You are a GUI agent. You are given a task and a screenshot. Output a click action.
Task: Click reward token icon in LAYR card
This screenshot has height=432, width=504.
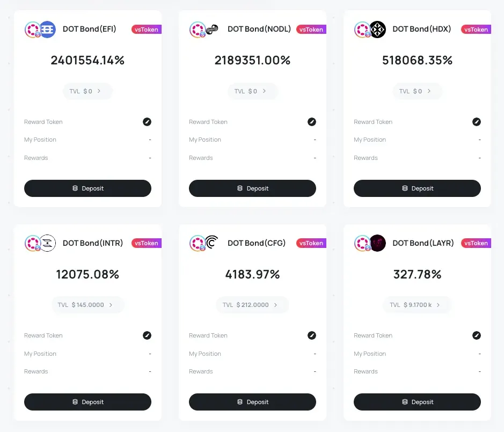pos(476,335)
